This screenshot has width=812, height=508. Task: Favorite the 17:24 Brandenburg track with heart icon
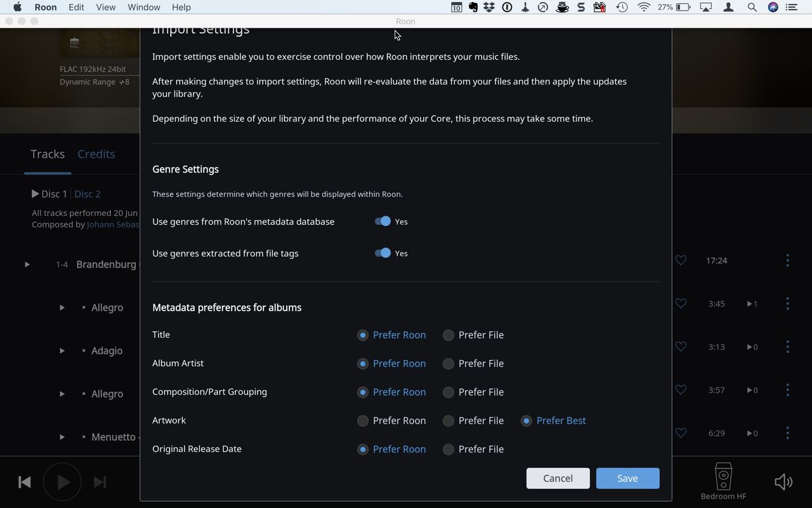[x=681, y=260]
